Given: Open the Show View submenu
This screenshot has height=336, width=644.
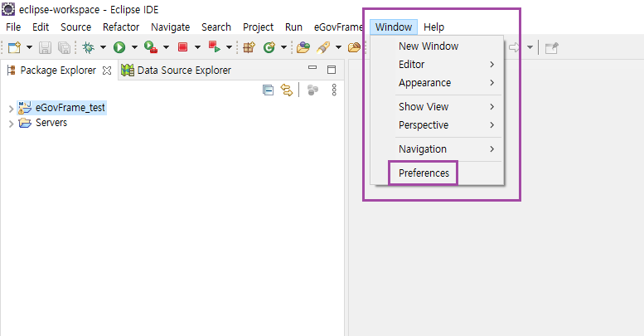Looking at the screenshot, I should coord(437,106).
